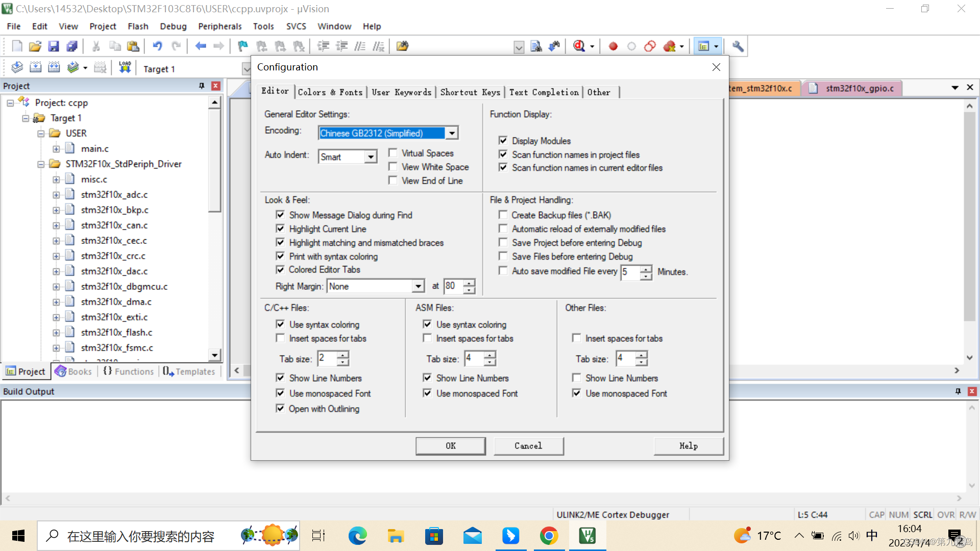Click OK in Configuration dialog
The width and height of the screenshot is (980, 551).
451,446
